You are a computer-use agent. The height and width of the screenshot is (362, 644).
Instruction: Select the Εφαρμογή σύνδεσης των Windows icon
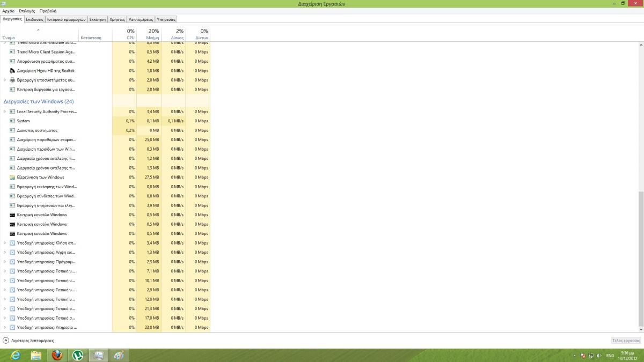click(12, 196)
